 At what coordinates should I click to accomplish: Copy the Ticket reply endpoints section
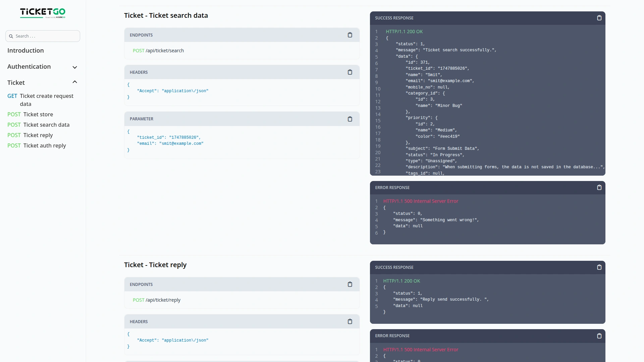point(350,284)
